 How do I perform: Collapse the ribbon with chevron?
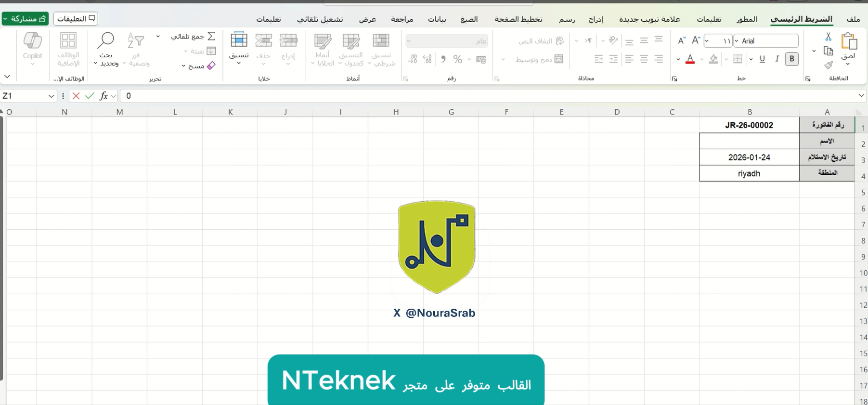point(7,77)
